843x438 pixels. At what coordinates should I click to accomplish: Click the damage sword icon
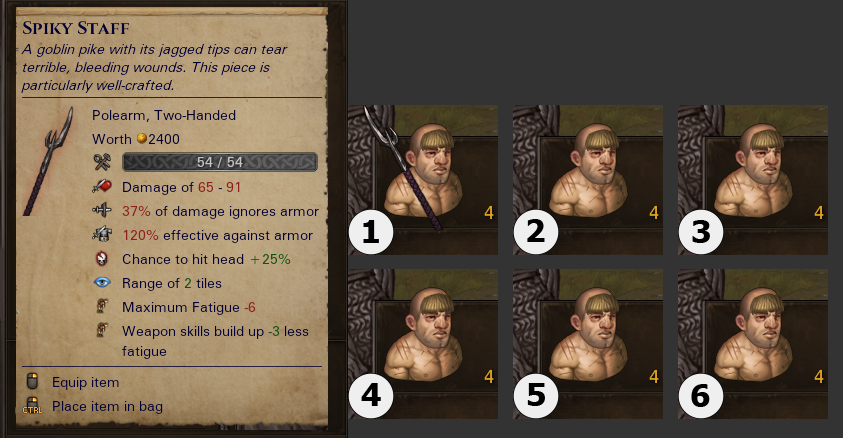tap(102, 186)
